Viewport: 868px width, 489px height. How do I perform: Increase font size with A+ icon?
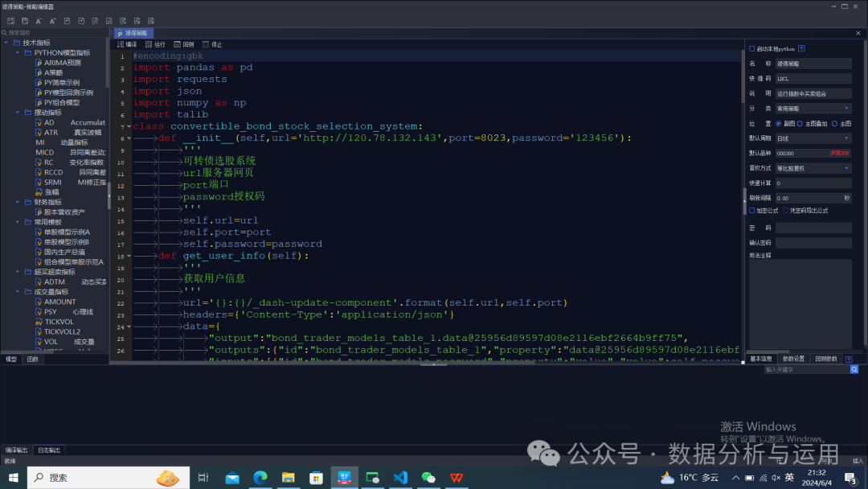[52, 21]
